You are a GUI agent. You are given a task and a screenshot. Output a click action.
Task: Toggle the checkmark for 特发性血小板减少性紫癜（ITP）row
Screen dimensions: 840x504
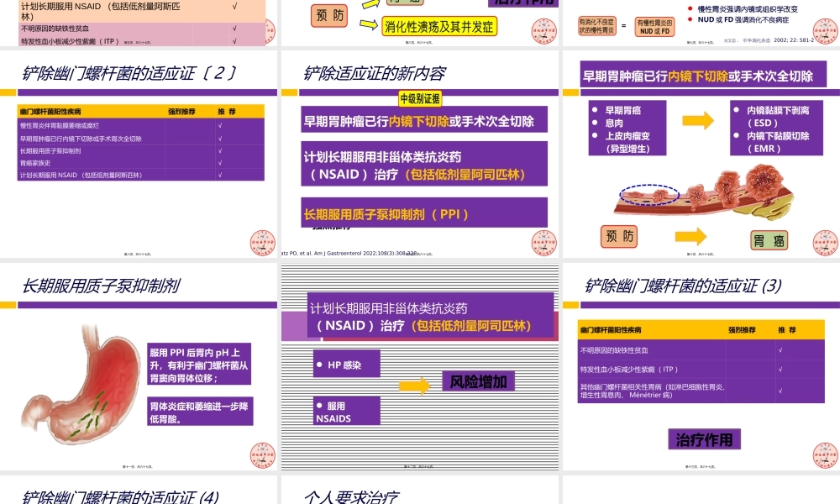tap(780, 369)
